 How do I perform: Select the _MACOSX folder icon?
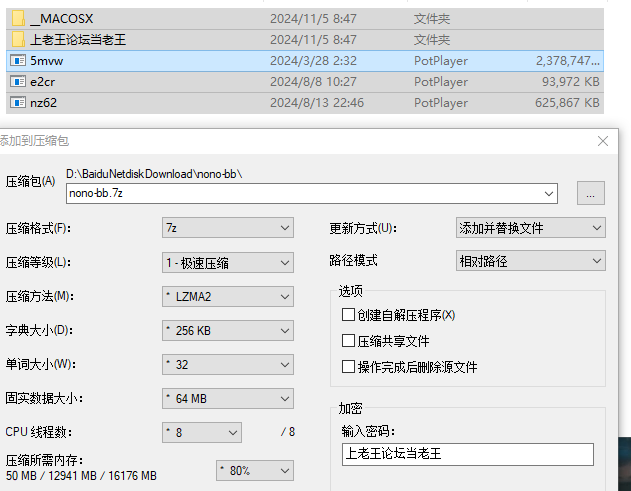tap(18, 19)
